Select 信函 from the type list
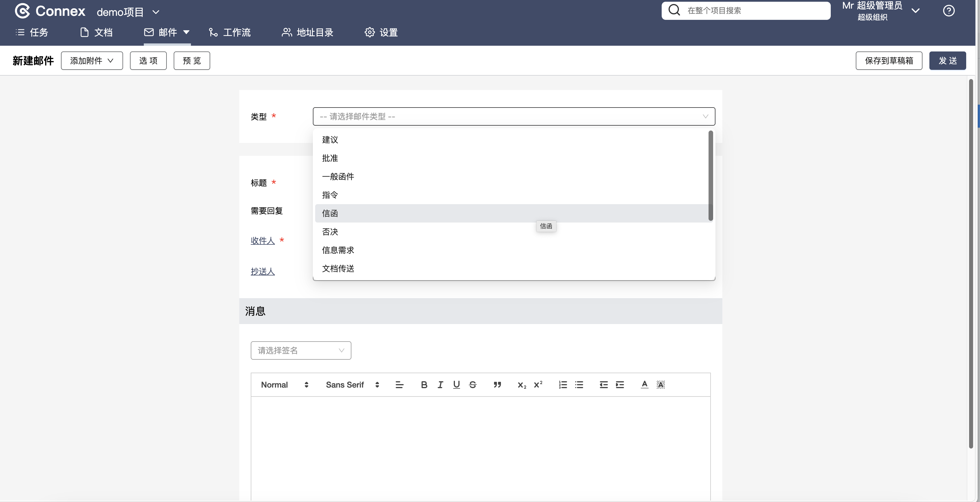The width and height of the screenshot is (980, 502). 330,213
